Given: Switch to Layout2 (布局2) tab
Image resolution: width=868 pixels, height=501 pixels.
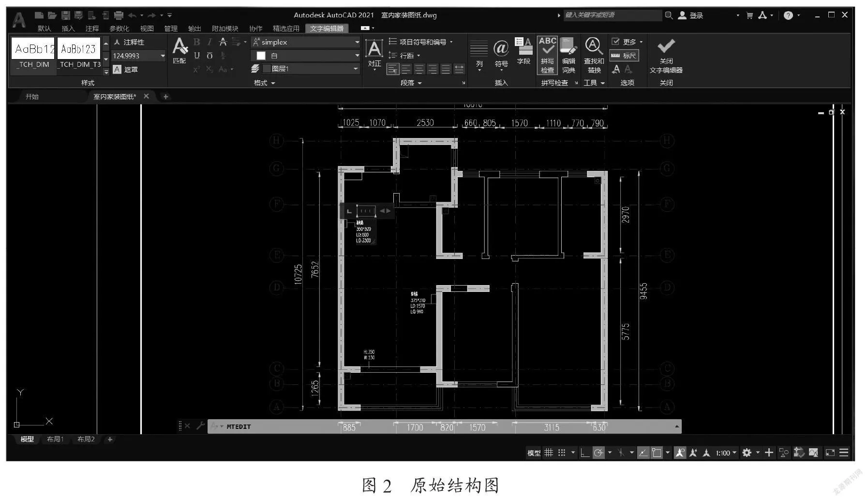Looking at the screenshot, I should tap(86, 439).
